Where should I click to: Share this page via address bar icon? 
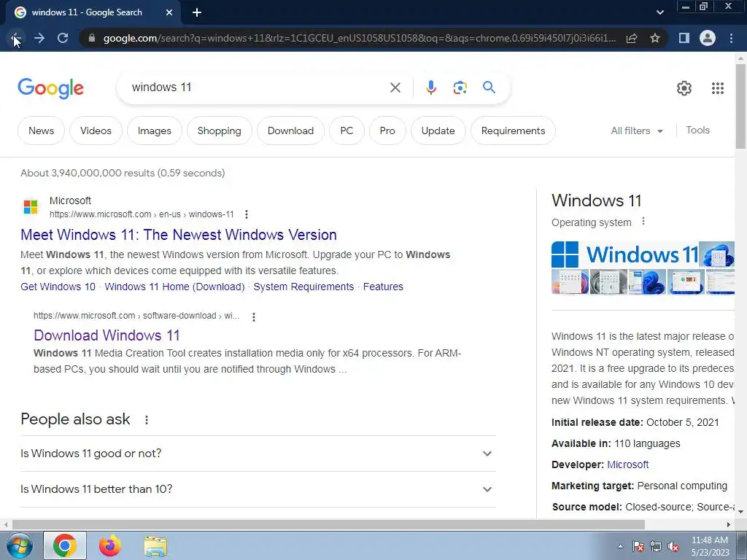pyautogui.click(x=632, y=38)
